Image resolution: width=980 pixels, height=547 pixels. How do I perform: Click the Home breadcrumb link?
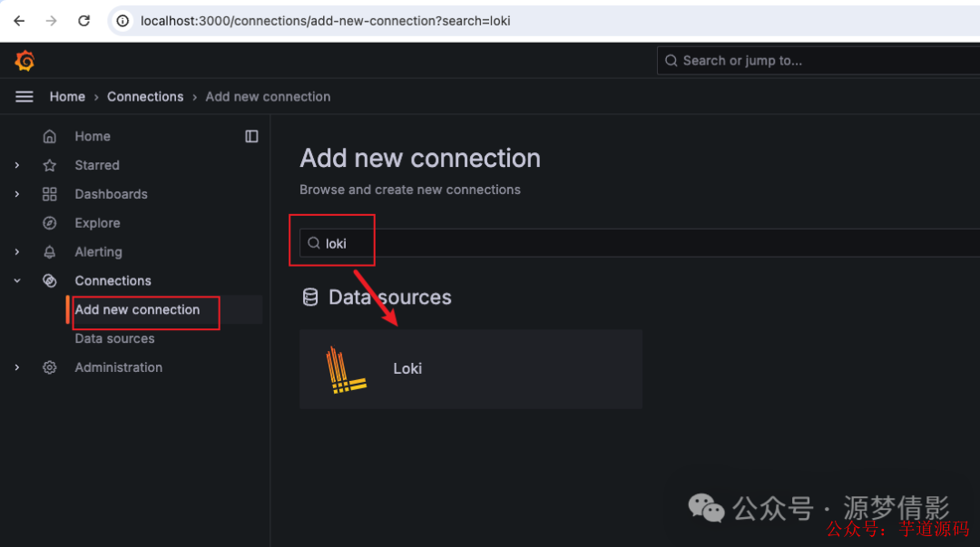click(x=67, y=96)
